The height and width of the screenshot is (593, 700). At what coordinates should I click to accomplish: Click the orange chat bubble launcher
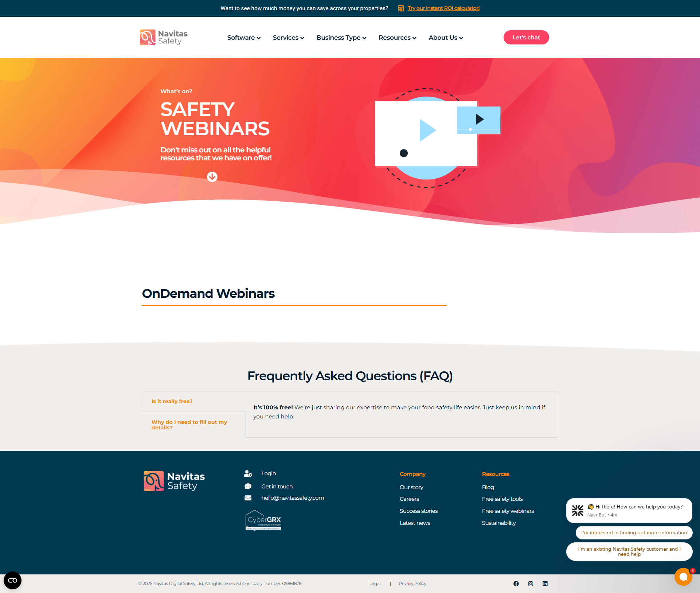[683, 577]
